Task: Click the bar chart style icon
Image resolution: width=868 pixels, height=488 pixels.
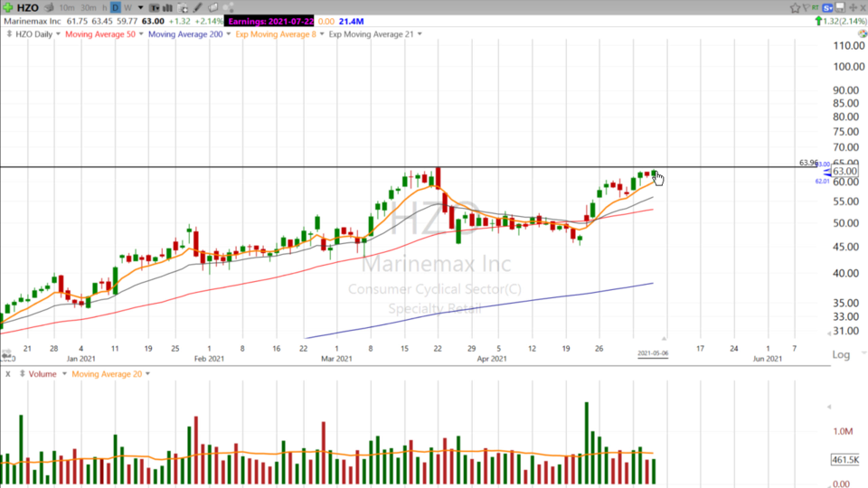Action: pos(167,8)
